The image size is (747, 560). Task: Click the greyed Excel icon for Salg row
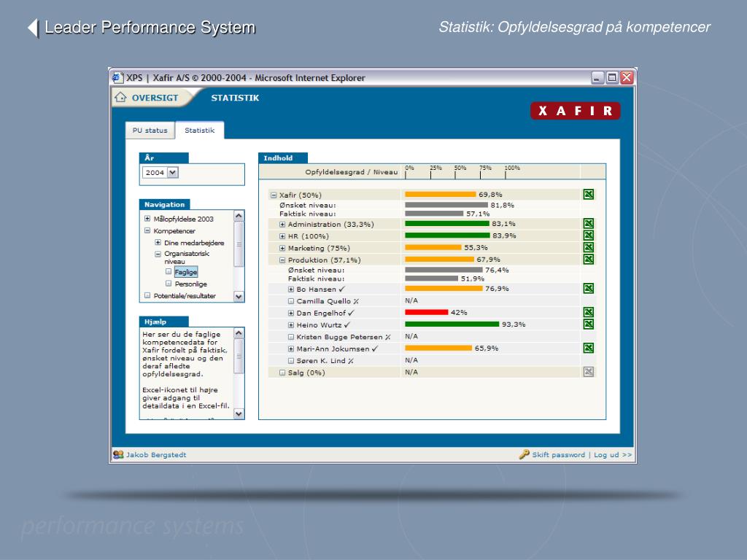(x=589, y=372)
